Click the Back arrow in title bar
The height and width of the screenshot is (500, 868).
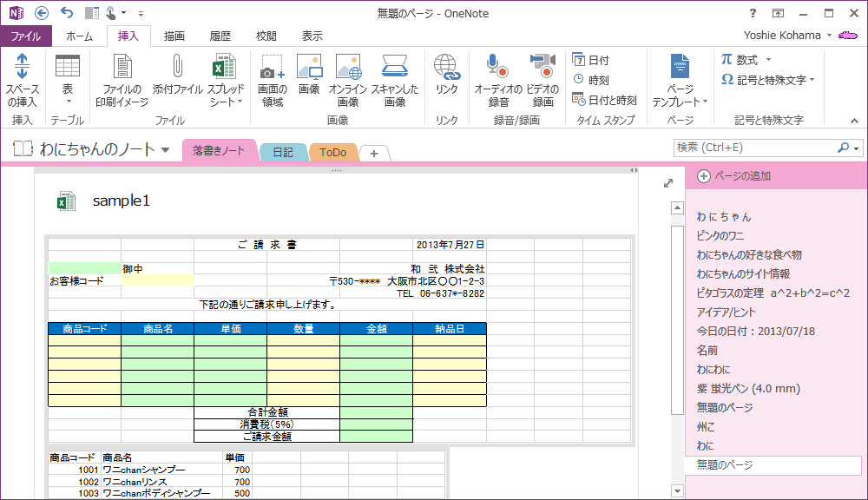point(42,13)
